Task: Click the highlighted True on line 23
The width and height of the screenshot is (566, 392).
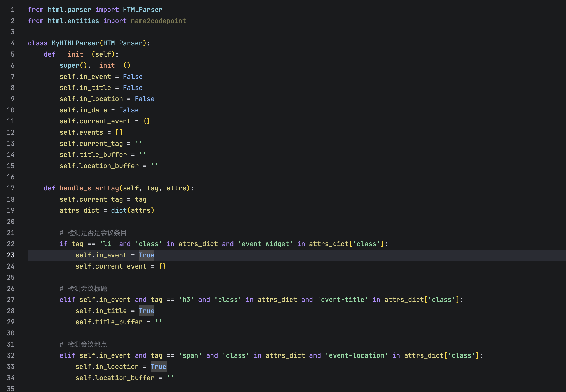Action: click(x=146, y=255)
